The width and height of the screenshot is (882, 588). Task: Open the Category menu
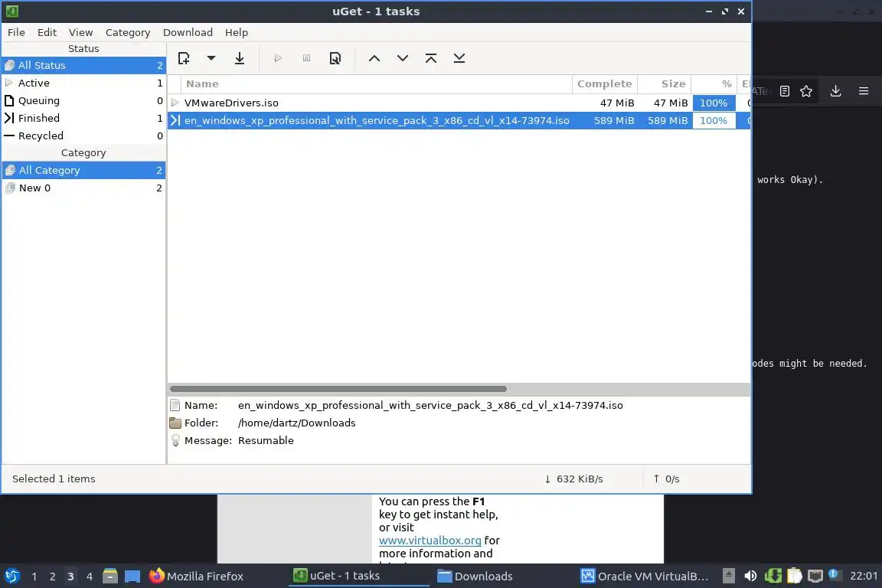coord(128,33)
